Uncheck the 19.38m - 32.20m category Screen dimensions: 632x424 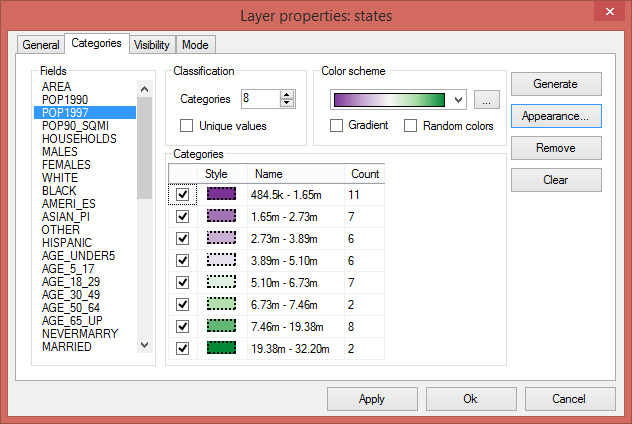[183, 348]
